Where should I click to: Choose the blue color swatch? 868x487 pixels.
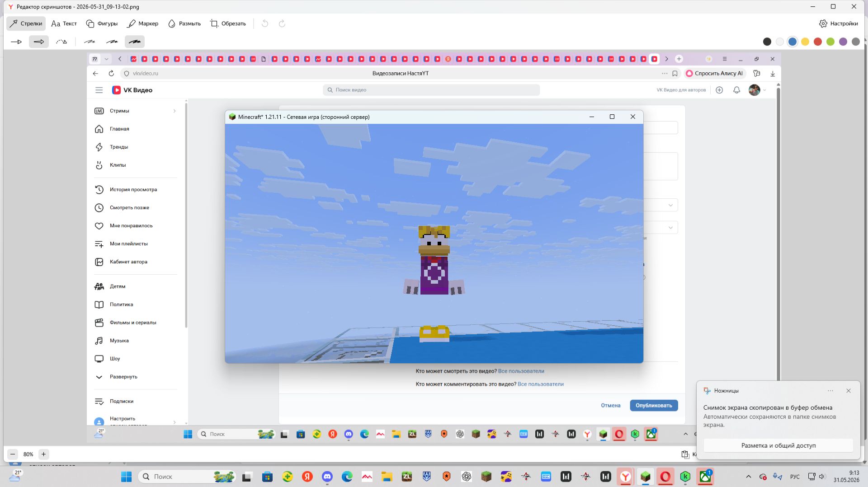tap(793, 42)
